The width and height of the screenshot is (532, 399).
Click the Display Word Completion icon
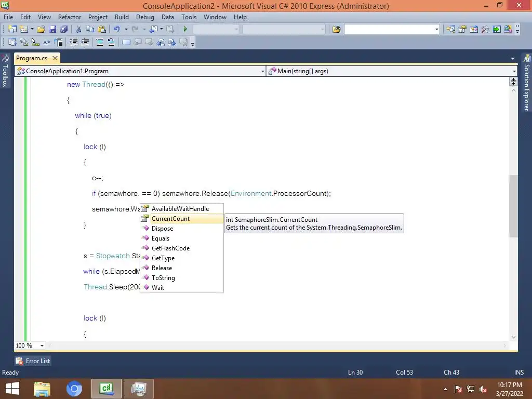[x=47, y=42]
